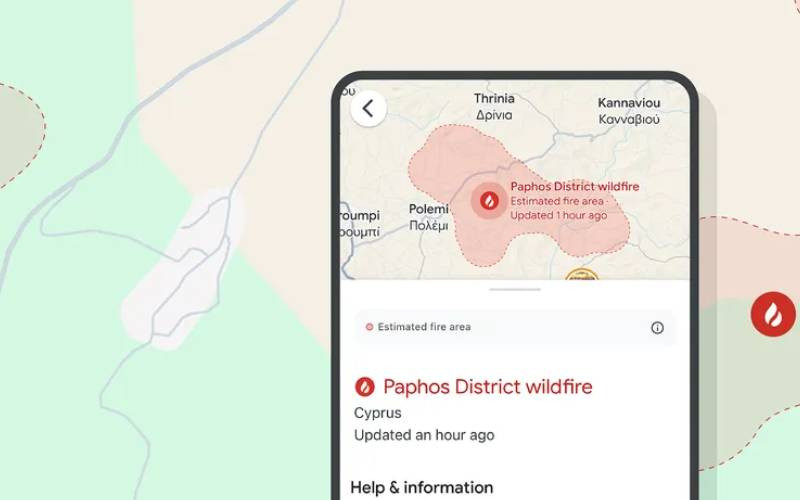Open the Estimated fire area legend bar
Screen dimensions: 800x500
[515, 328]
